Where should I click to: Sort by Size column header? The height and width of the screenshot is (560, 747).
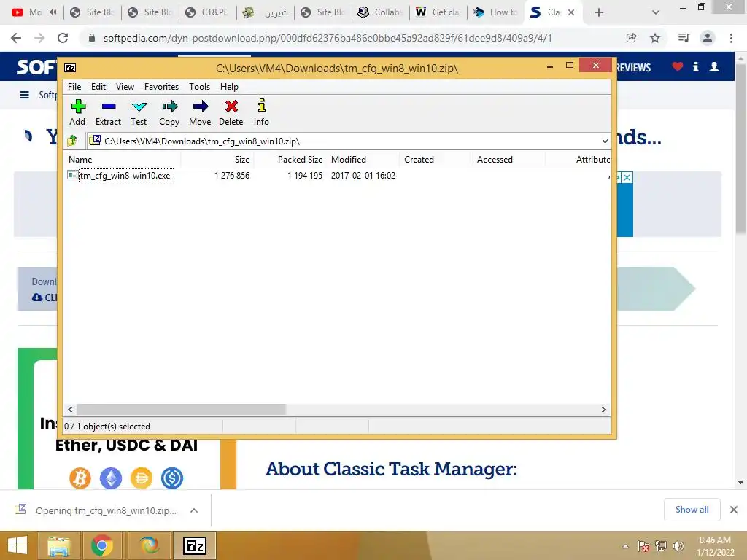coord(217,160)
